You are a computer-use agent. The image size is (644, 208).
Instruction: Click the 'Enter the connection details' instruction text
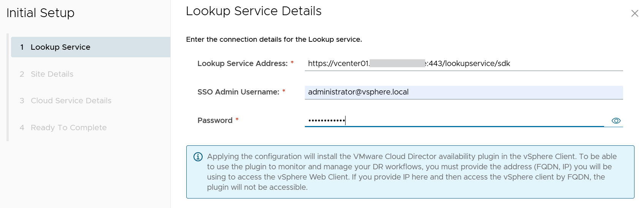(x=274, y=39)
